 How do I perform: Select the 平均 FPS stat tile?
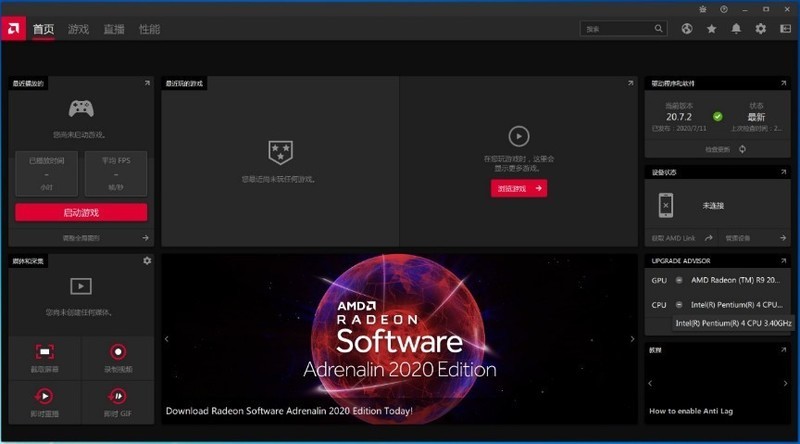[x=116, y=174]
